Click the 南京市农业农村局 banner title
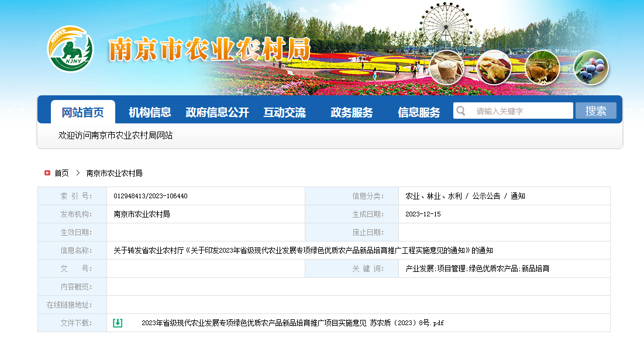This screenshot has height=338, width=644. tap(209, 50)
